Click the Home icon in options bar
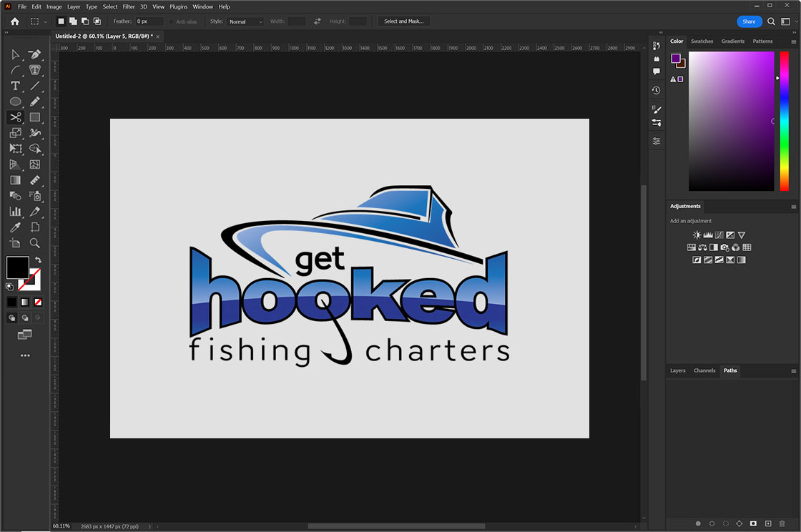Screen dimensions: 801x532 click(x=15, y=21)
